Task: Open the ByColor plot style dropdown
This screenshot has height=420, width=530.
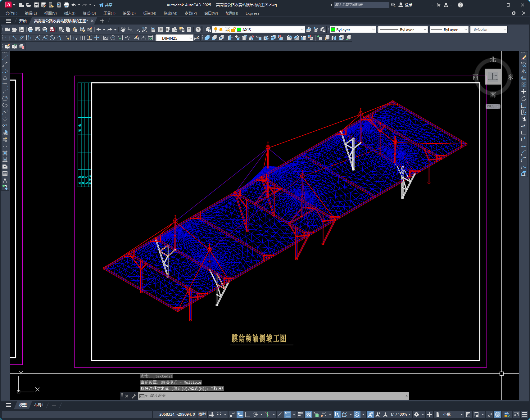Action: pyautogui.click(x=505, y=29)
